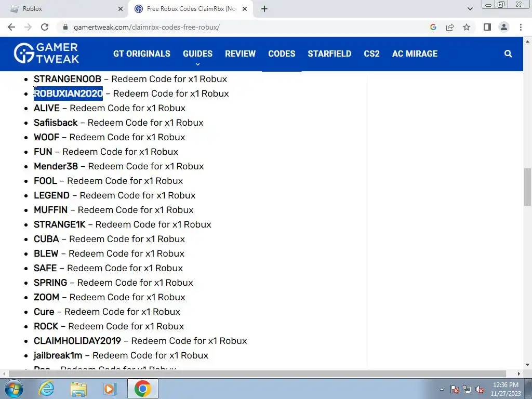Viewport: 532px width, 399px height.
Task: Open the side panel icon
Action: coord(487,27)
